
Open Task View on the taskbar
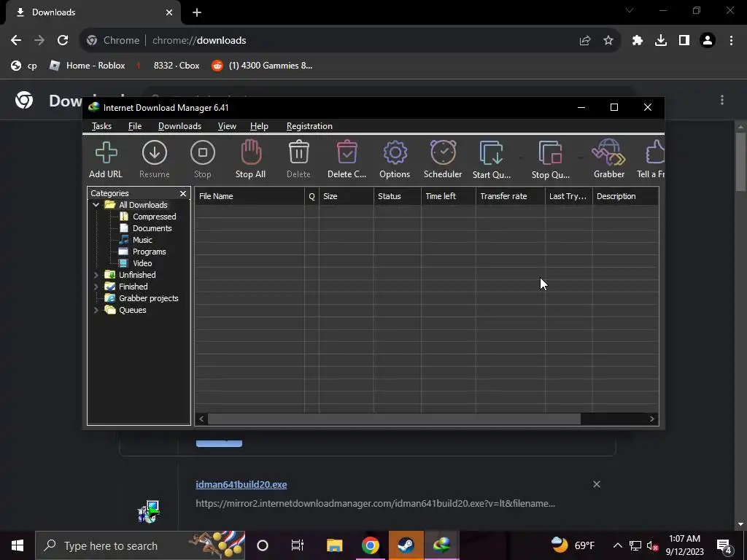point(298,545)
